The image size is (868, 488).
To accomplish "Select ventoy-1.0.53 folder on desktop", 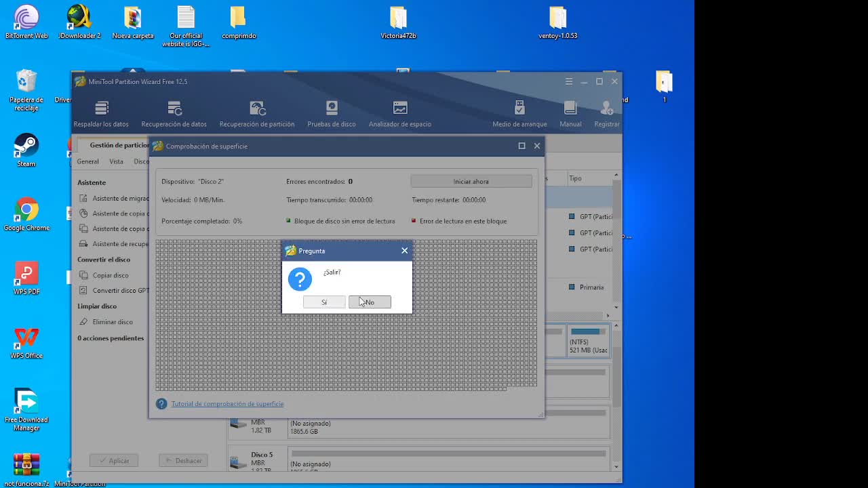I will pyautogui.click(x=557, y=22).
